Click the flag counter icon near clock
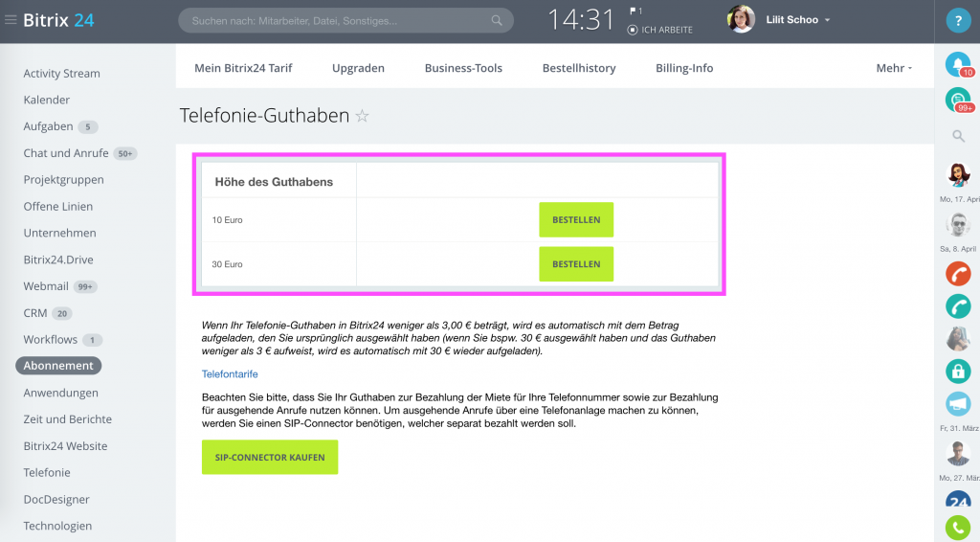Screen dimensions: 980x542 (x=635, y=11)
